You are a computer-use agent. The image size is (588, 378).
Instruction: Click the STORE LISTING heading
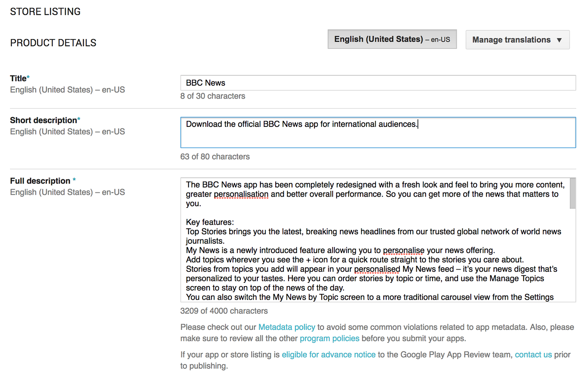pos(45,12)
